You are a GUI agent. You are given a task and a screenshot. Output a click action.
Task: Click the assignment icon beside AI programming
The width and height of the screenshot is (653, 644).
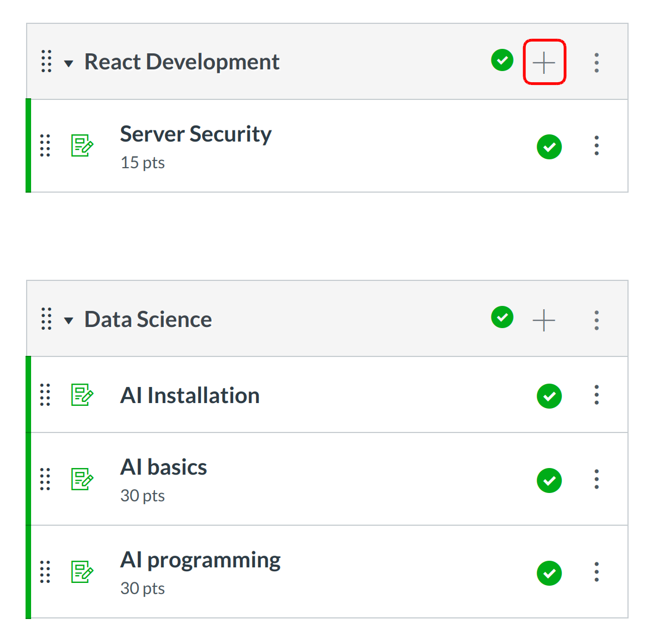[82, 572]
